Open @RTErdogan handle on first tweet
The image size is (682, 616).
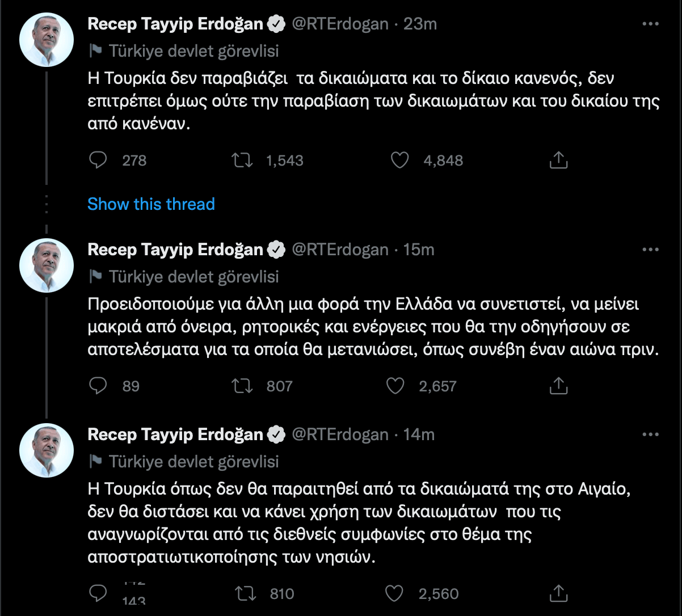[x=339, y=24]
